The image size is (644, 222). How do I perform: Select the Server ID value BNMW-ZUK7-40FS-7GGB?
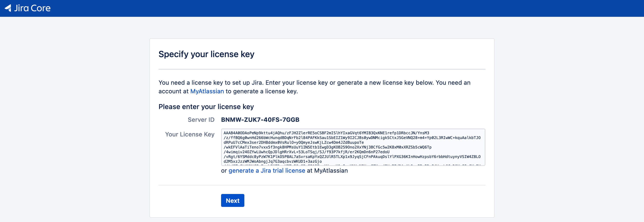pos(260,120)
